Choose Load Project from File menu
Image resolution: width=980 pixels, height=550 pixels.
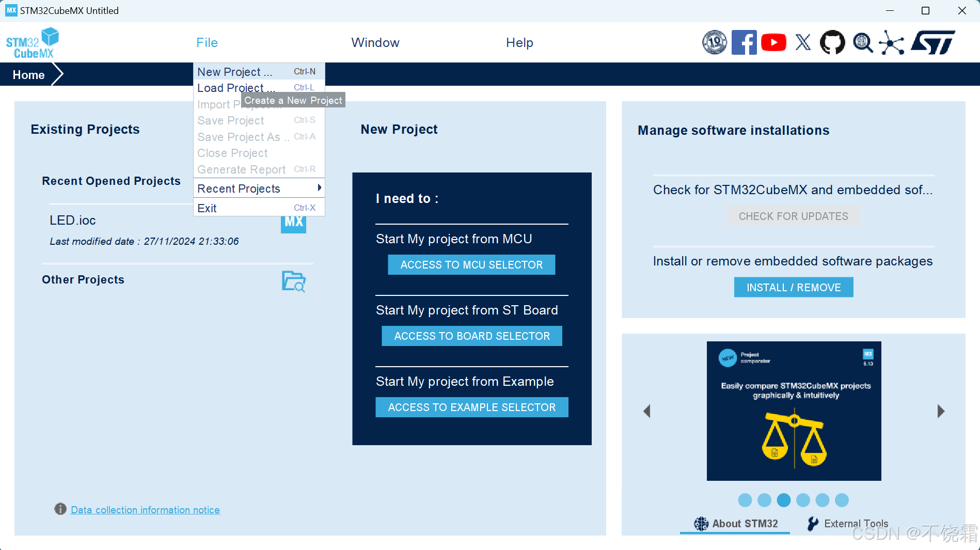[x=259, y=87]
